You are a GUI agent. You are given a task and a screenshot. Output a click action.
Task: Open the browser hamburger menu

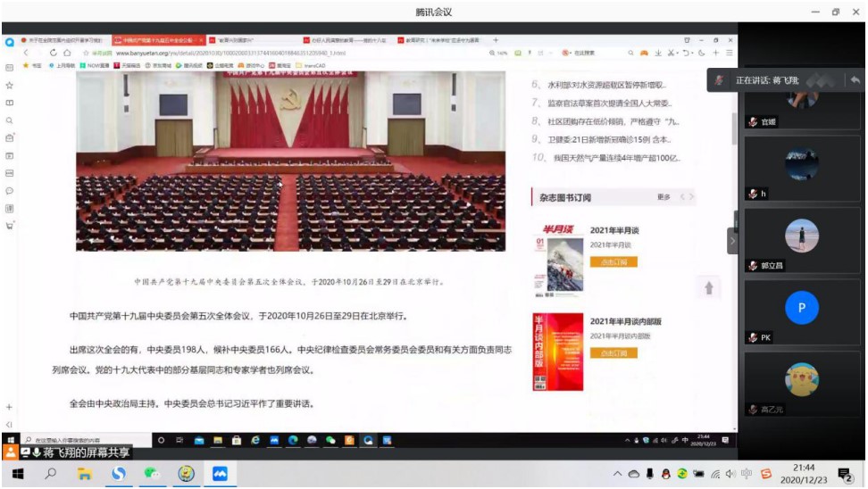point(729,53)
